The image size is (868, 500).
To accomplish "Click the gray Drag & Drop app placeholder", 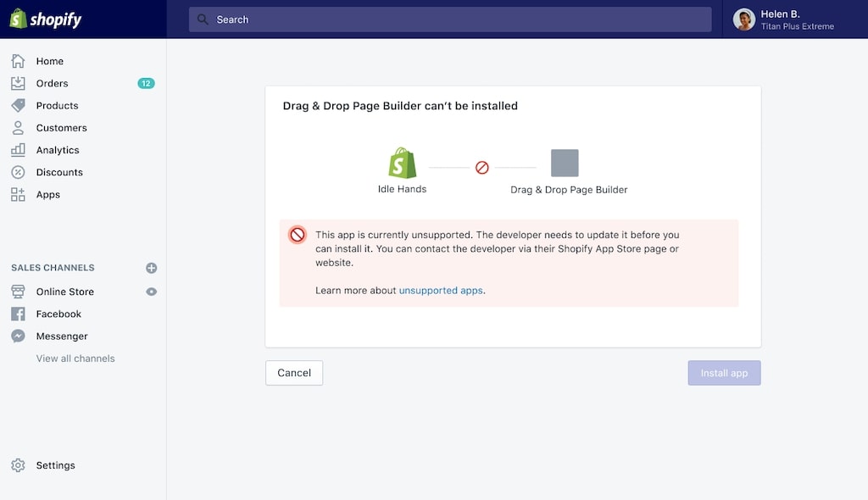I will pos(565,163).
